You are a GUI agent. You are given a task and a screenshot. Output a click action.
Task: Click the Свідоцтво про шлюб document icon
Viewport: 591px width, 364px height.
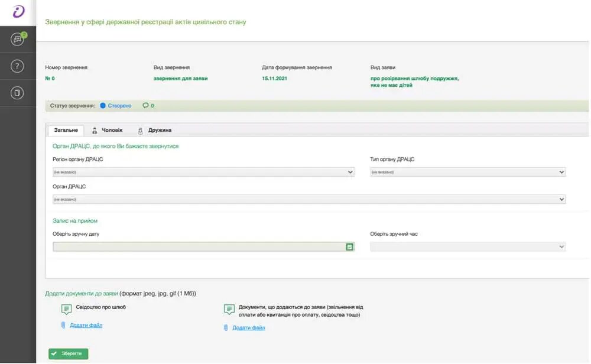click(x=66, y=309)
